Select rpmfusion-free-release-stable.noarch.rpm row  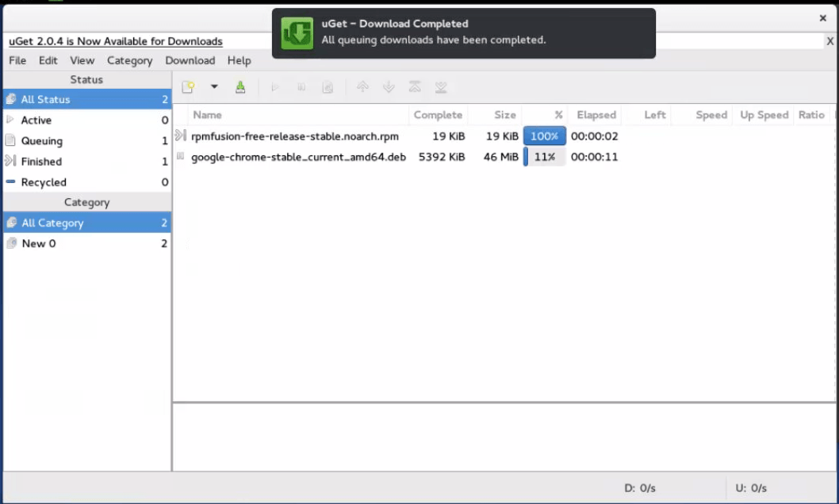click(504, 136)
